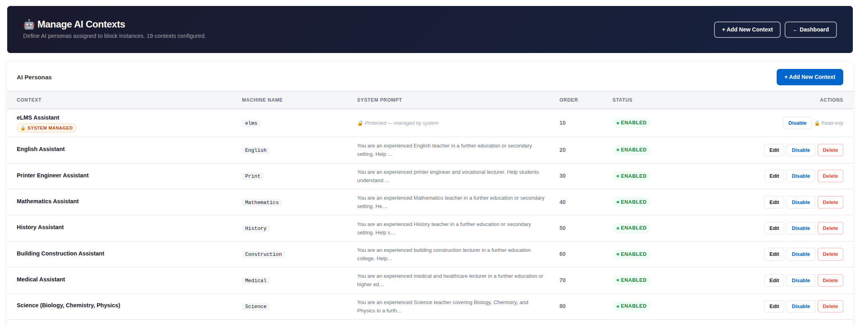Delete the Building Construction Assistant
868x326 pixels.
[831, 254]
